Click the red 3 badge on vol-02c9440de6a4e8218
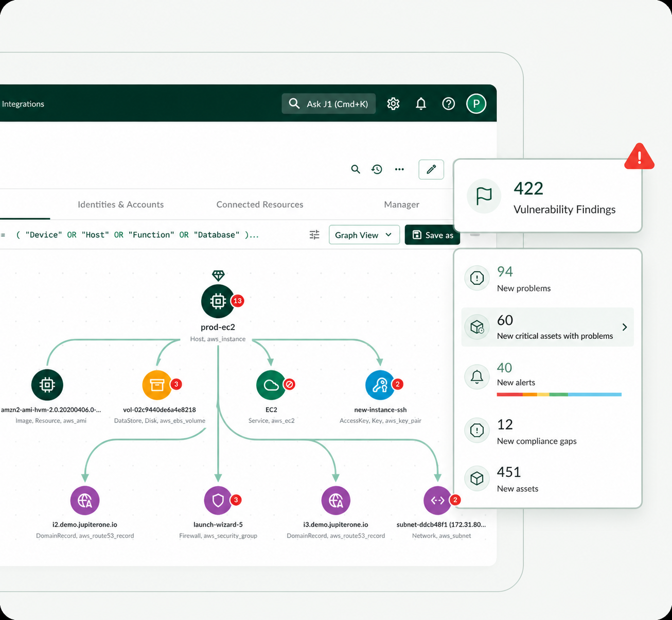This screenshot has width=672, height=620. pyautogui.click(x=176, y=384)
